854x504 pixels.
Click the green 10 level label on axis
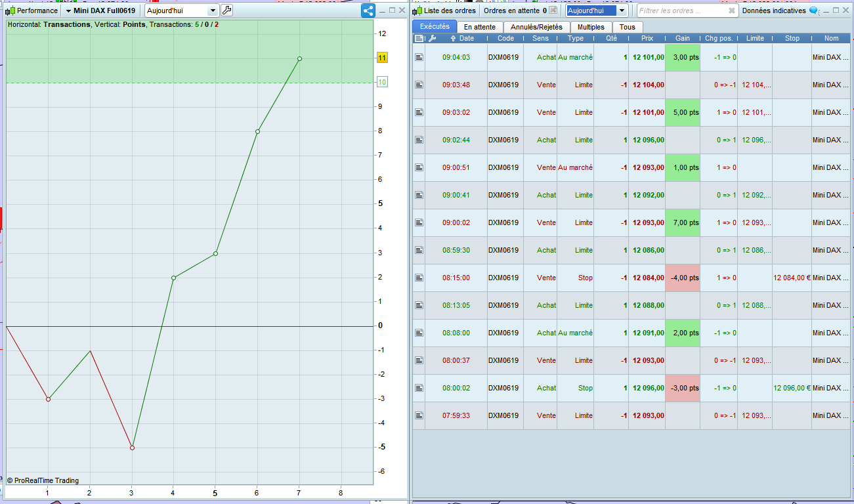click(382, 82)
